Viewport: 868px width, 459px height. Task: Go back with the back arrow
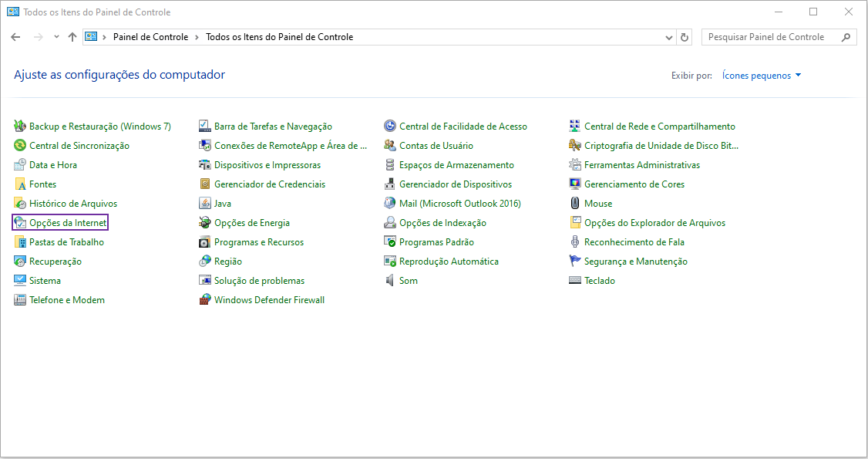tap(15, 37)
